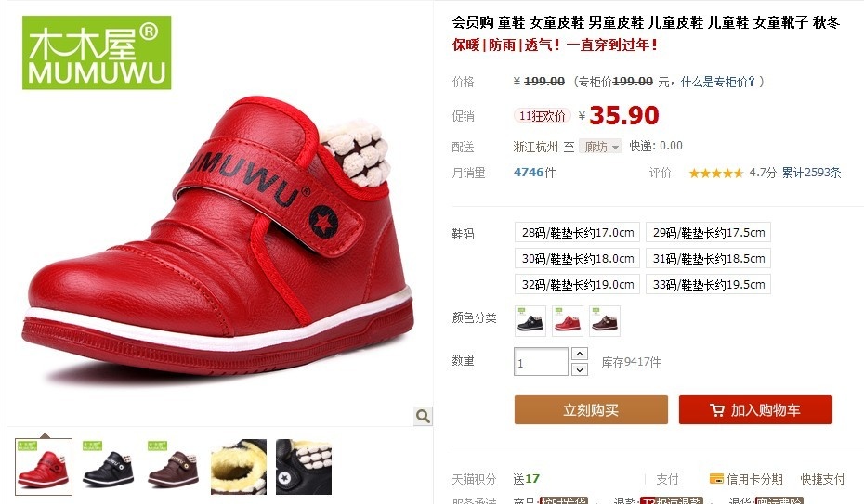Open the 木木屋 MUMUWU brand logo
Screen dimensions: 864x504
pyautogui.click(x=97, y=52)
